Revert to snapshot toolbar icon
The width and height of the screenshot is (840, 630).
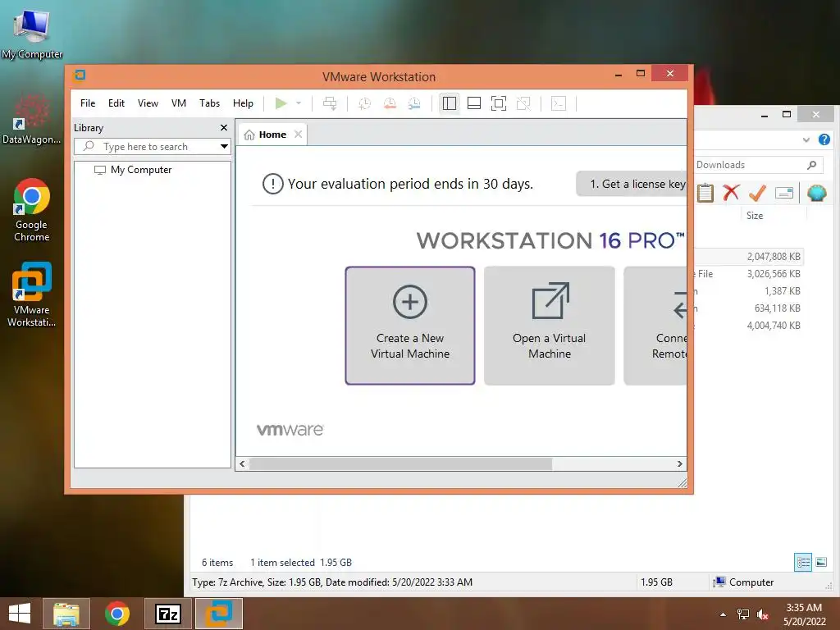tap(390, 103)
